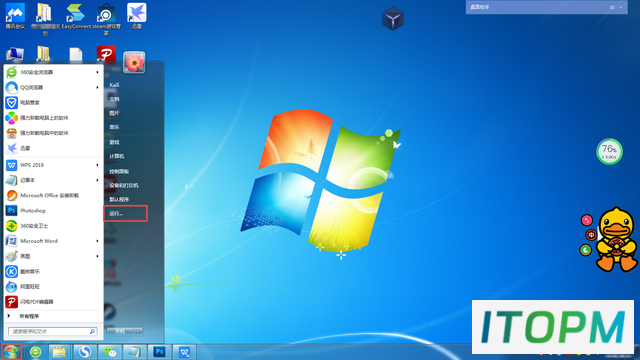
Task: Open 设备和打印机 in the Start menu
Action: (124, 185)
